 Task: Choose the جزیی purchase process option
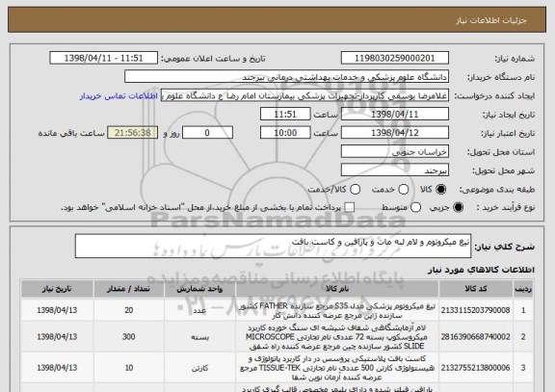(x=458, y=207)
